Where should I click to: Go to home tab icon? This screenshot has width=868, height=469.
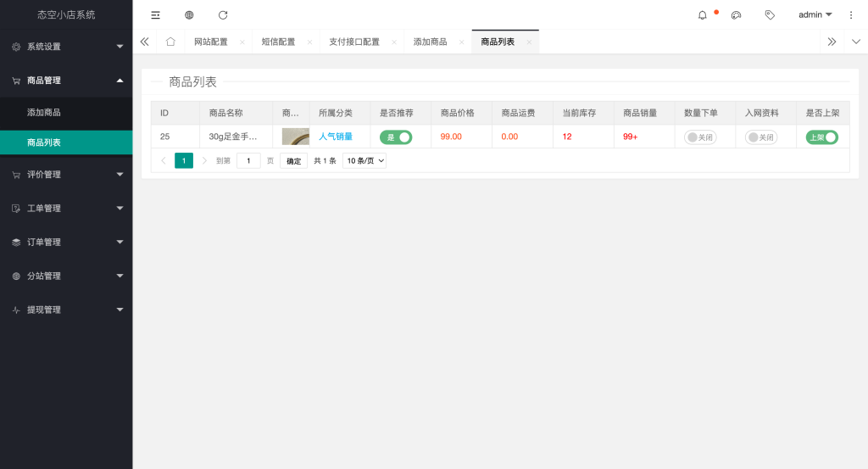coord(170,42)
